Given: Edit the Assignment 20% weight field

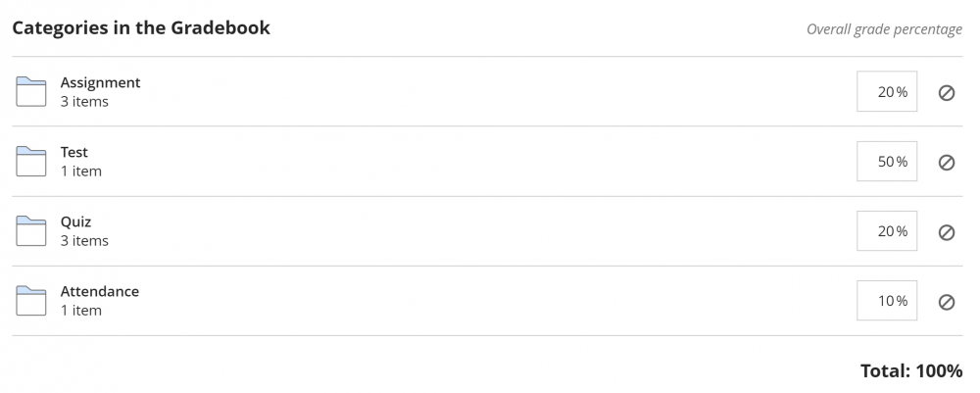Looking at the screenshot, I should (x=887, y=92).
